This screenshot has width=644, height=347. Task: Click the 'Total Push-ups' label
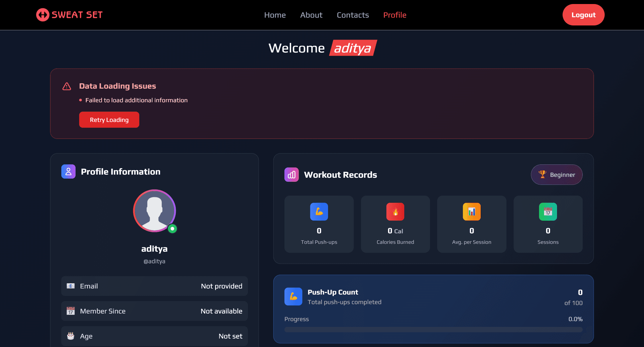click(319, 242)
